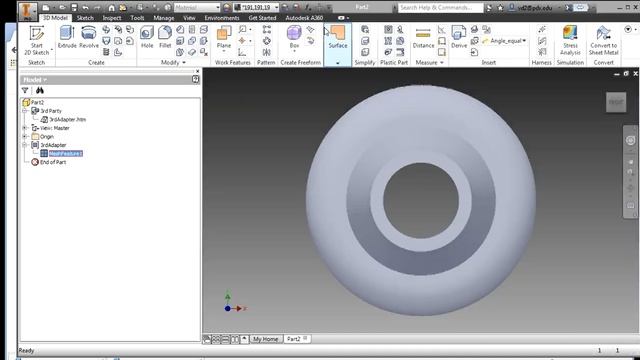Open Stress Analysis
Screen dimensions: 640x360
pos(570,40)
